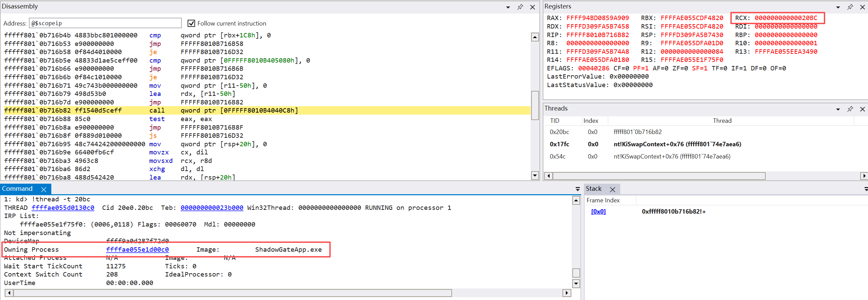The height and width of the screenshot is (300, 868).
Task: Pin the Registers panel
Action: (x=850, y=7)
